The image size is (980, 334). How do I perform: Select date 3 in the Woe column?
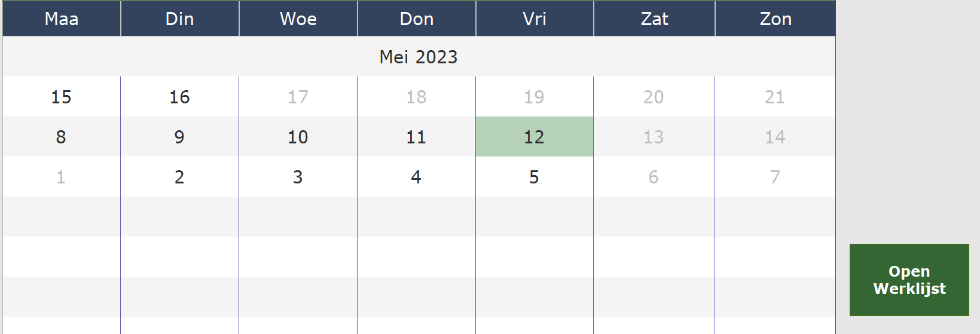coord(298,177)
